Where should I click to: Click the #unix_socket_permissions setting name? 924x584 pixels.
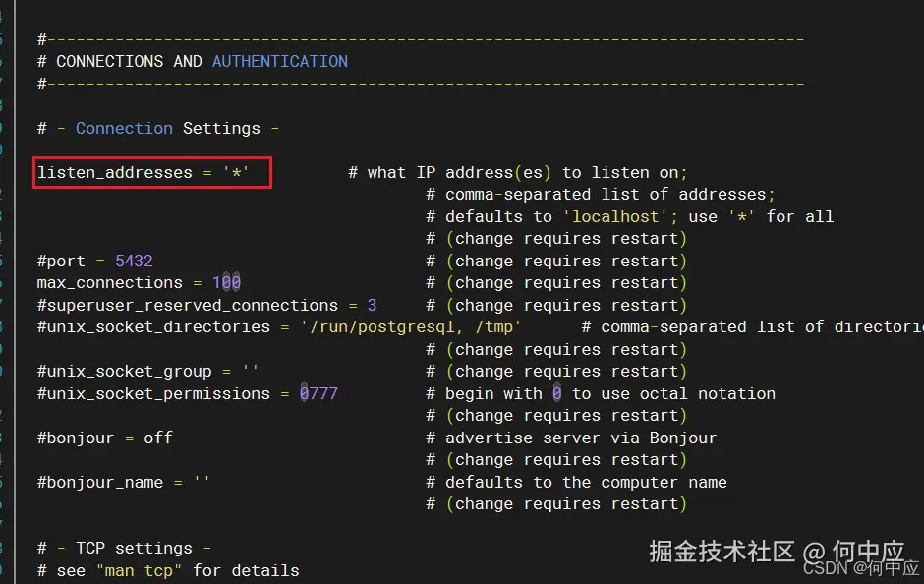pos(153,393)
